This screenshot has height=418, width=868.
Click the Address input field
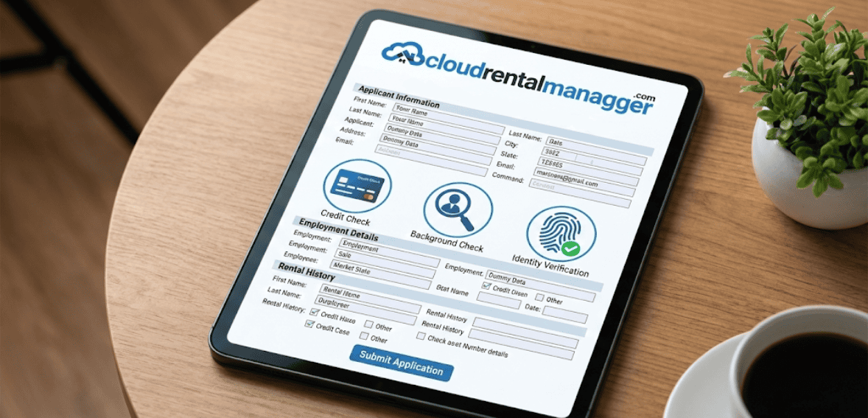tap(437, 150)
